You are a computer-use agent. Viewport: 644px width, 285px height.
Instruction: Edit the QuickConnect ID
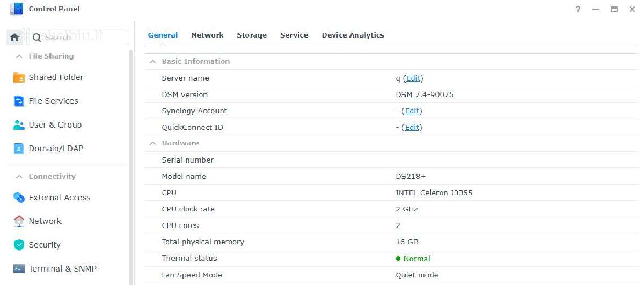point(412,128)
